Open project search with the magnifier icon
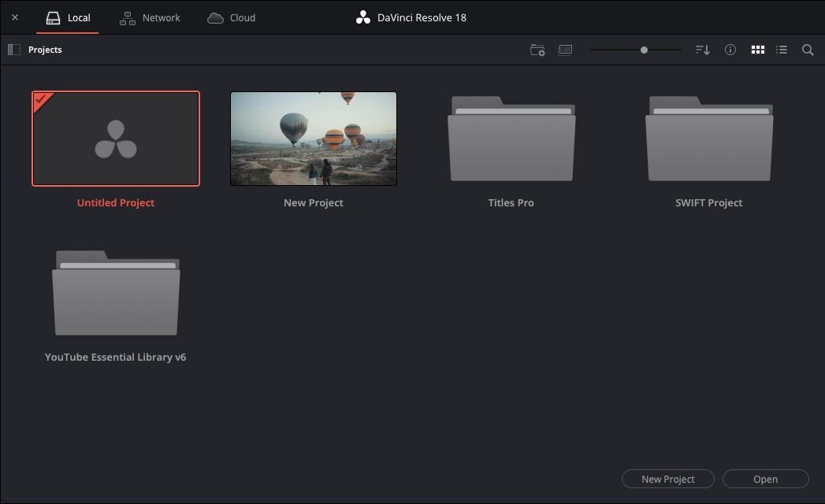The width and height of the screenshot is (825, 504). (x=808, y=50)
